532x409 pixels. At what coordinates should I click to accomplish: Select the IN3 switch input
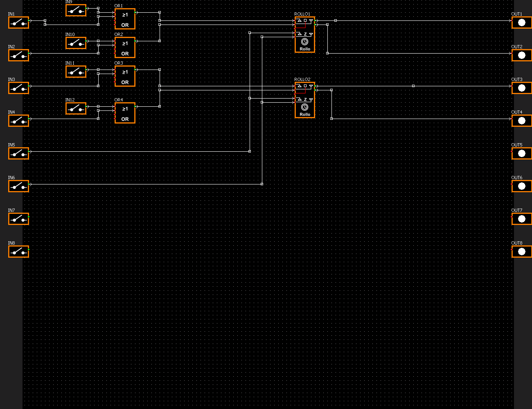click(18, 88)
